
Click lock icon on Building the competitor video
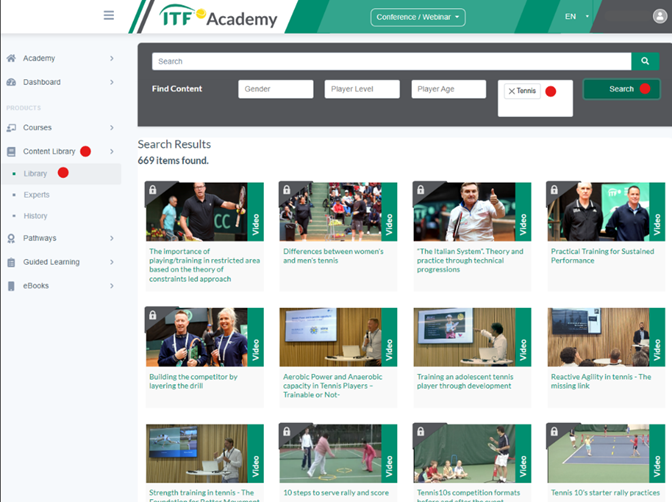coord(153,315)
